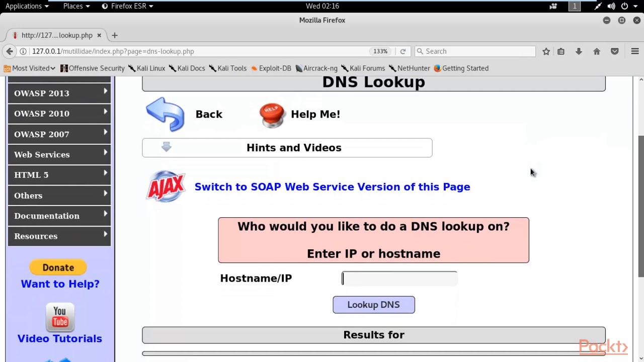Open a new tab with plus icon
The image size is (644, 362).
114,35
